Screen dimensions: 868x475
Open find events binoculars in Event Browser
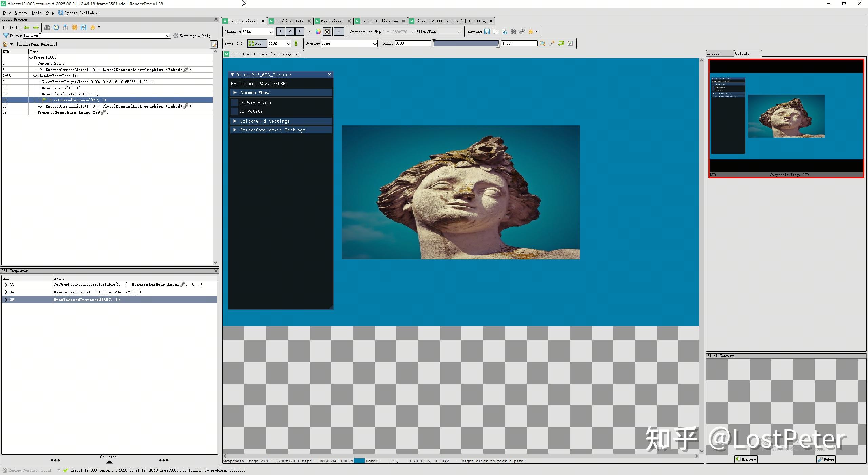point(47,27)
